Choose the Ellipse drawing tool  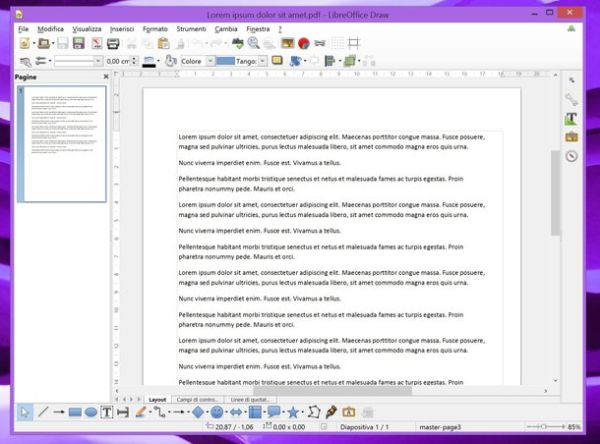click(91, 411)
